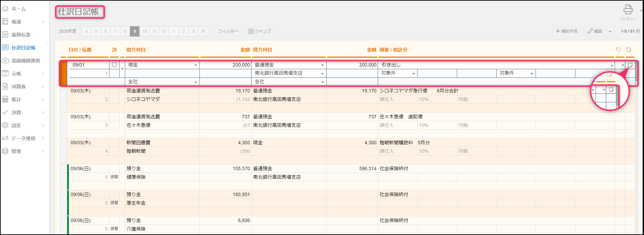Click the 仕訳日記帳 sidebar icon

tap(5, 47)
